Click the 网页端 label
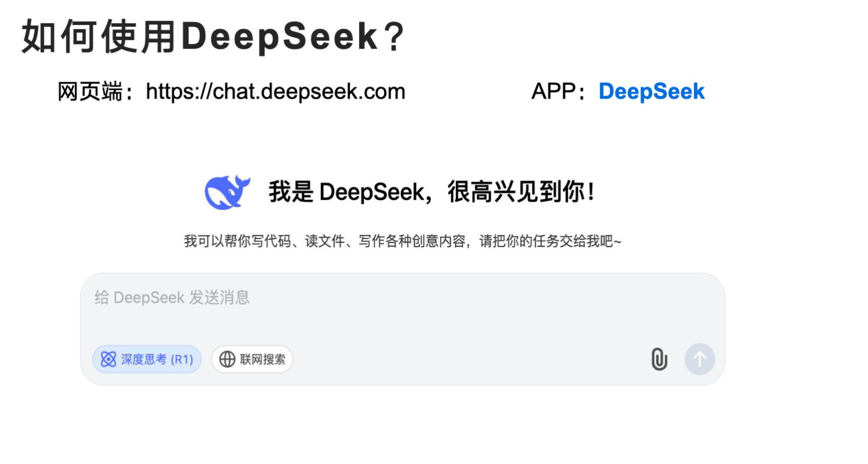Screen dimensions: 868x464 (91, 92)
